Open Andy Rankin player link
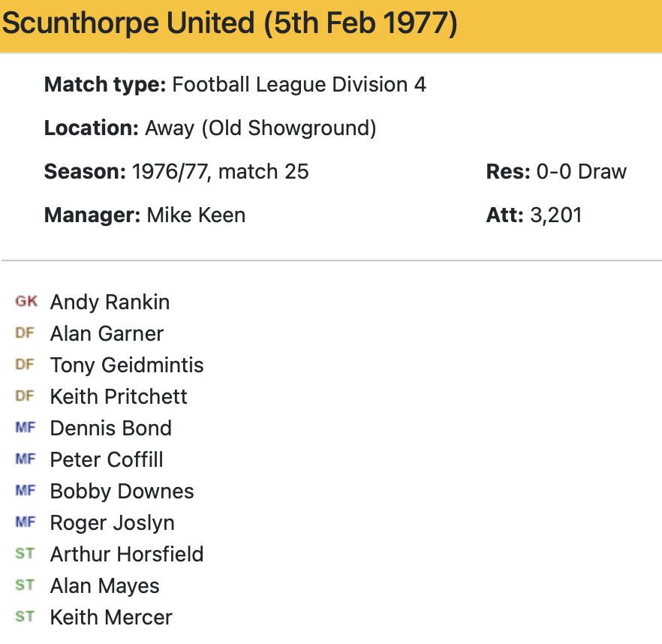The height and width of the screenshot is (644, 662). 110,302
